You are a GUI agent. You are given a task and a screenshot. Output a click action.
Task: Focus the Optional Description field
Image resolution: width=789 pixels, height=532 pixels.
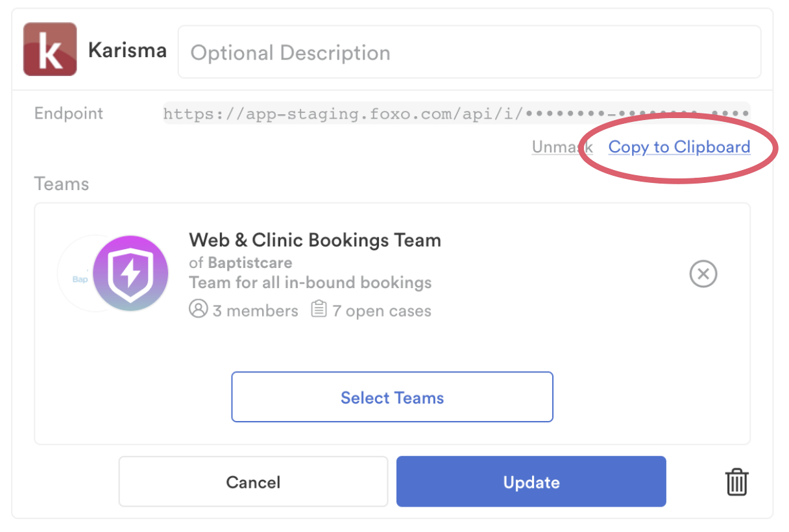pyautogui.click(x=469, y=52)
